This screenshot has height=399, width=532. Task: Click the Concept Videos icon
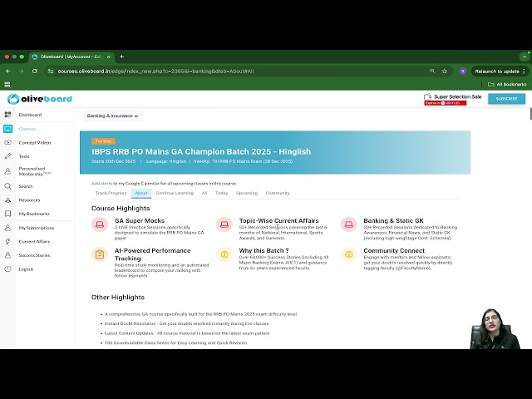point(7,143)
